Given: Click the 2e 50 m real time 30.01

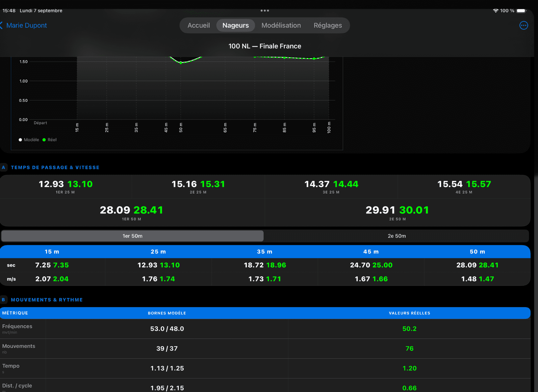Looking at the screenshot, I should coord(414,210).
